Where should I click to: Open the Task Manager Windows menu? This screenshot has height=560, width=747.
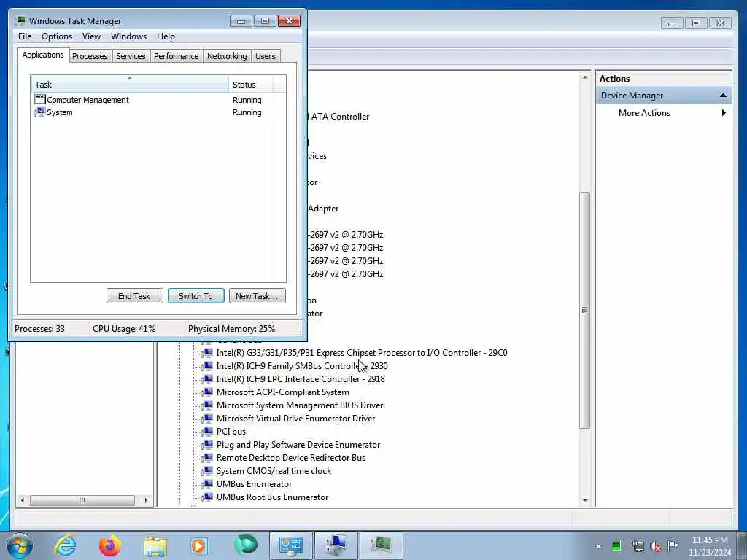point(128,36)
